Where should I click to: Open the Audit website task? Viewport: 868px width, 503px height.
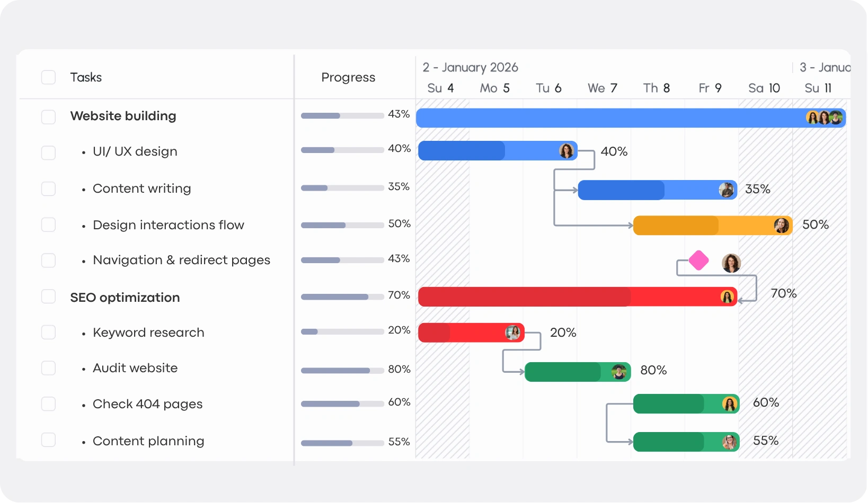135,368
